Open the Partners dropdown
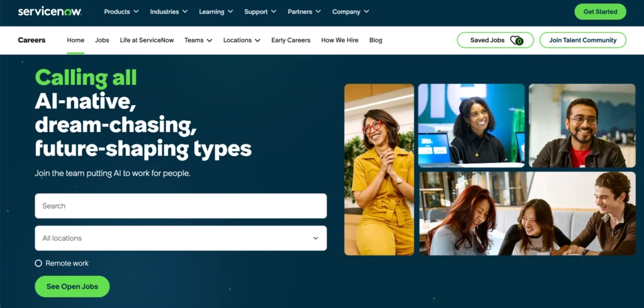The width and height of the screenshot is (644, 308). [304, 11]
